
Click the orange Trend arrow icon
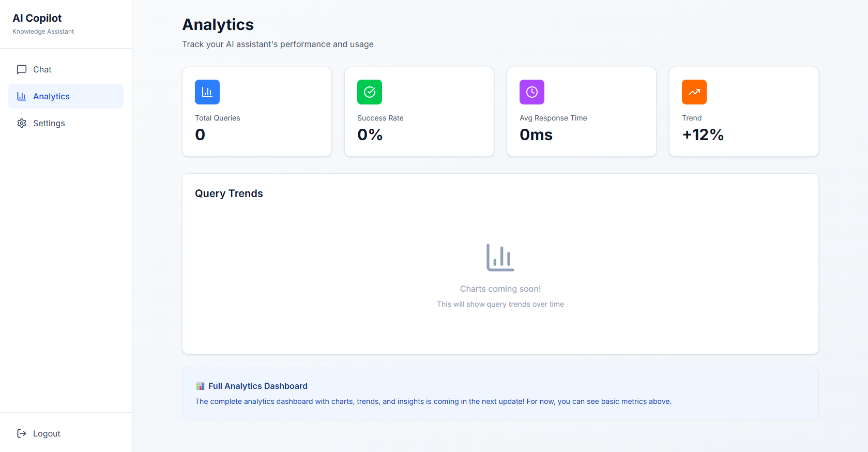tap(694, 92)
